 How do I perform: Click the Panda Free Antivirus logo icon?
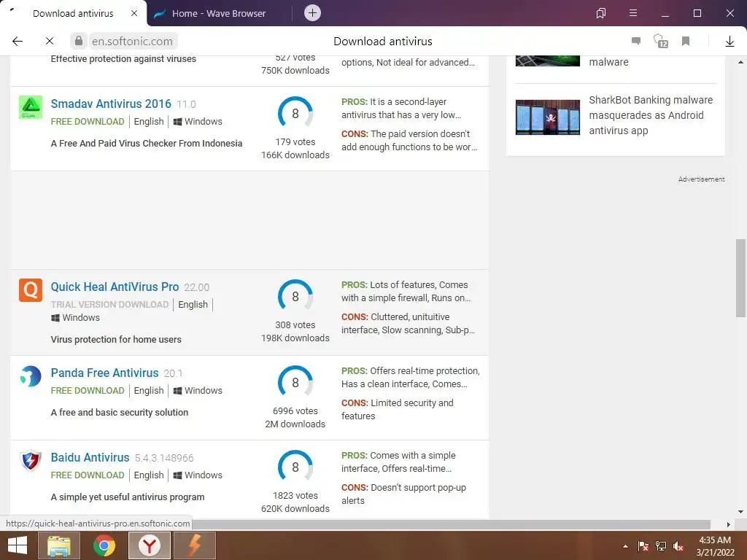pyautogui.click(x=31, y=376)
